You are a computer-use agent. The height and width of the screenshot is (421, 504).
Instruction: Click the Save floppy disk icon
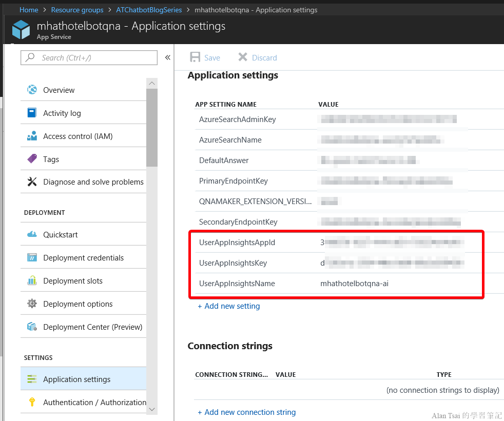pos(195,57)
